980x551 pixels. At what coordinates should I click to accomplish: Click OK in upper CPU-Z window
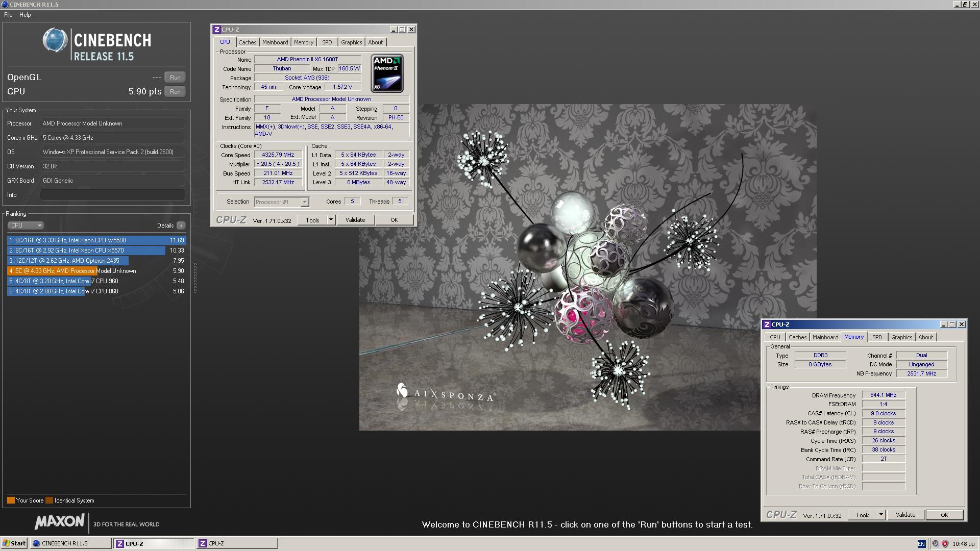[x=394, y=220]
